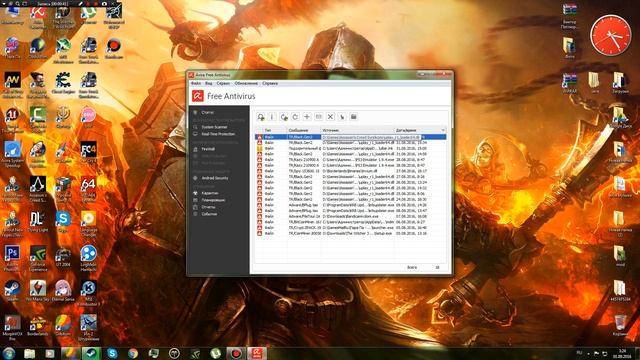Open Avira System Speedup desktop icon
This screenshot has width=640, height=360.
point(13,153)
